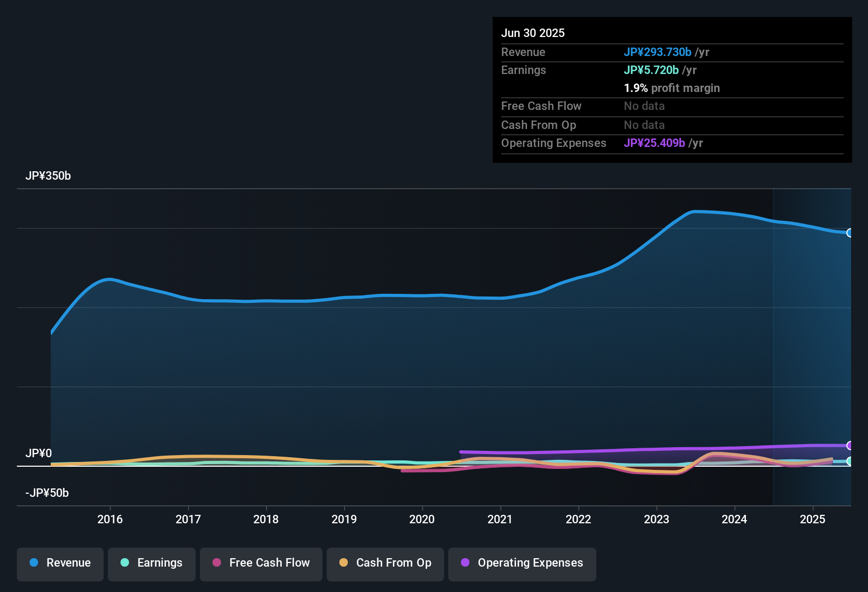868x592 pixels.
Task: Click the Cash From Op tooltip row label
Action: pyautogui.click(x=539, y=125)
